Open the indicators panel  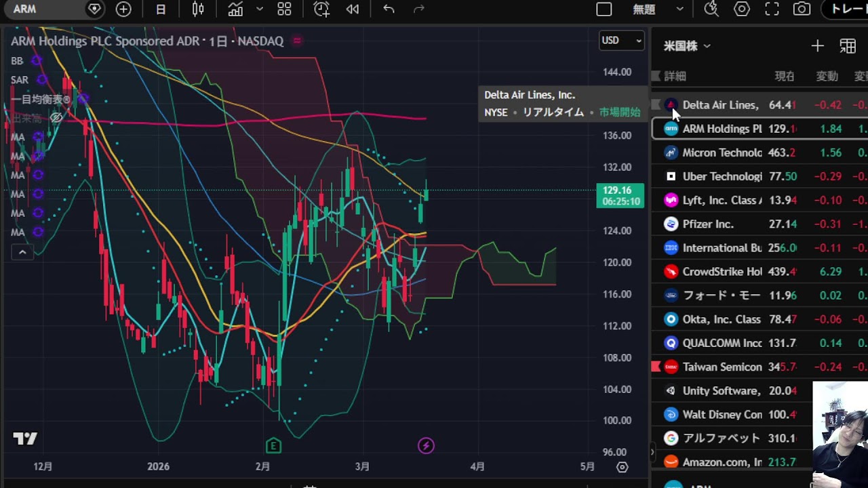(235, 9)
